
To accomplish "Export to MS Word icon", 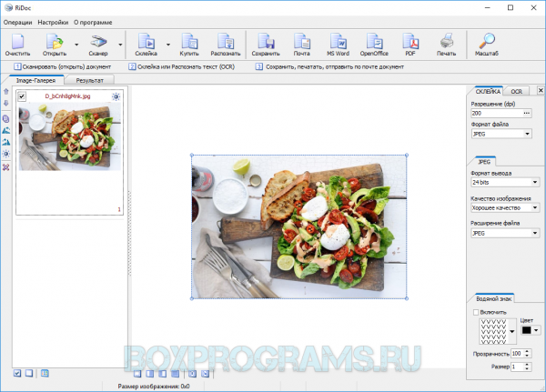I will 338,42.
